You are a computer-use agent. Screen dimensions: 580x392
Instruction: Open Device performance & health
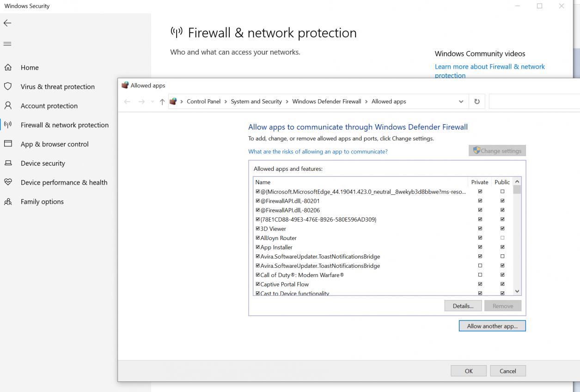click(64, 182)
